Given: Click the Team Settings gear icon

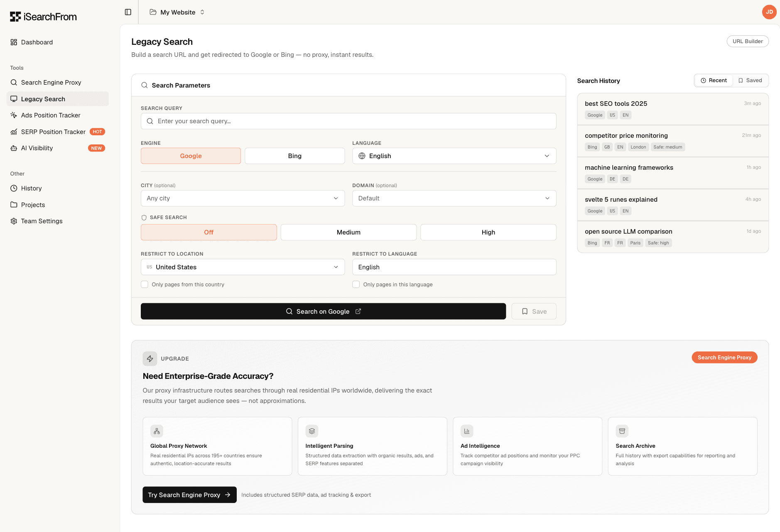Looking at the screenshot, I should tap(14, 221).
